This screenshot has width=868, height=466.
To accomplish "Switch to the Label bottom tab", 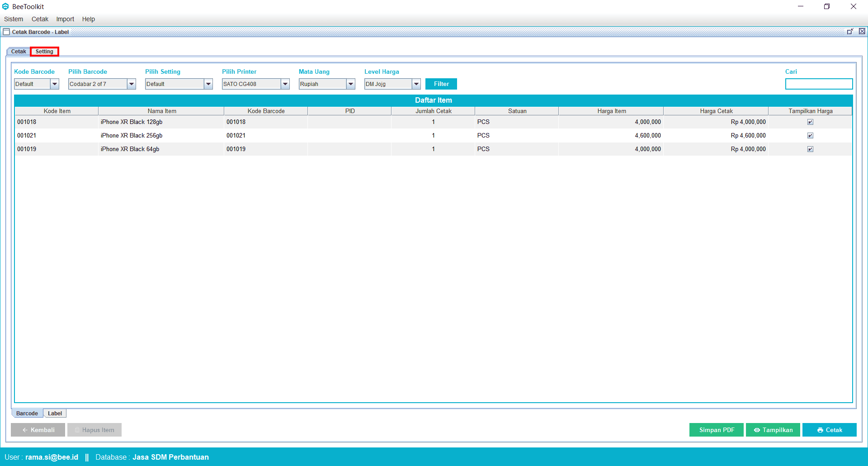I will pyautogui.click(x=55, y=413).
